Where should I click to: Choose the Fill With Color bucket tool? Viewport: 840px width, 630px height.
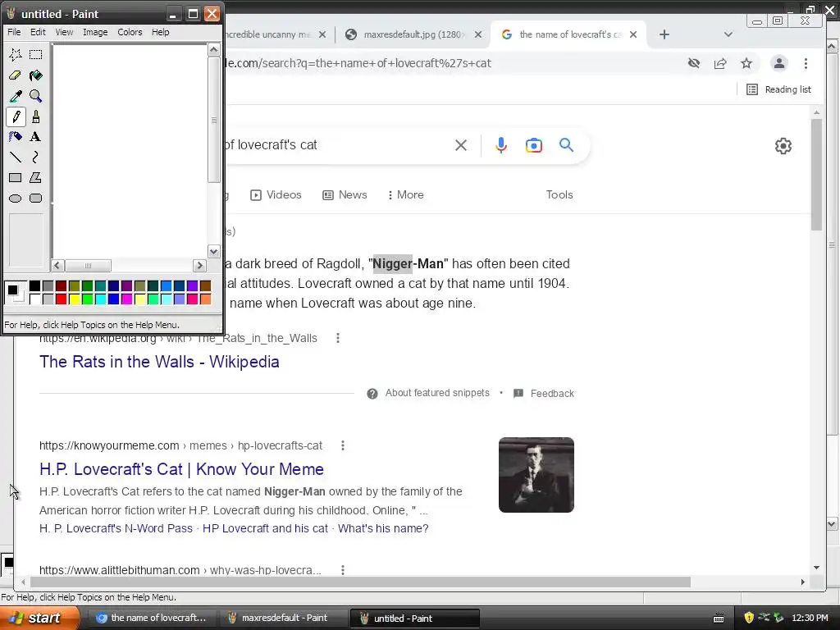point(36,75)
